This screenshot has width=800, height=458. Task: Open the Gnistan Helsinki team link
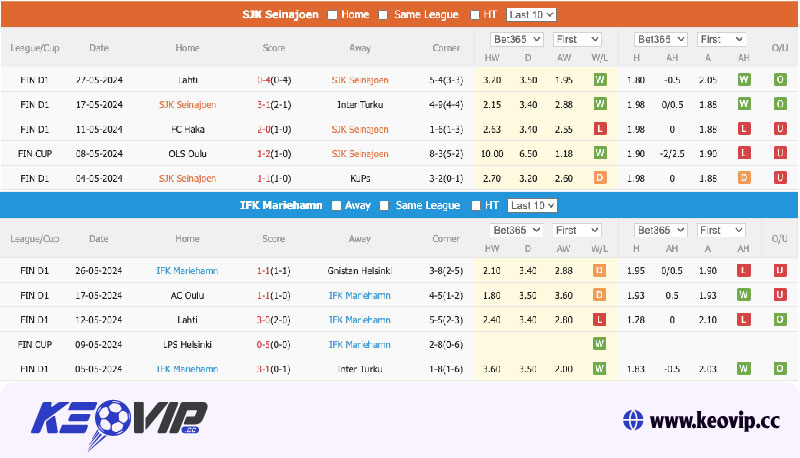tap(359, 271)
